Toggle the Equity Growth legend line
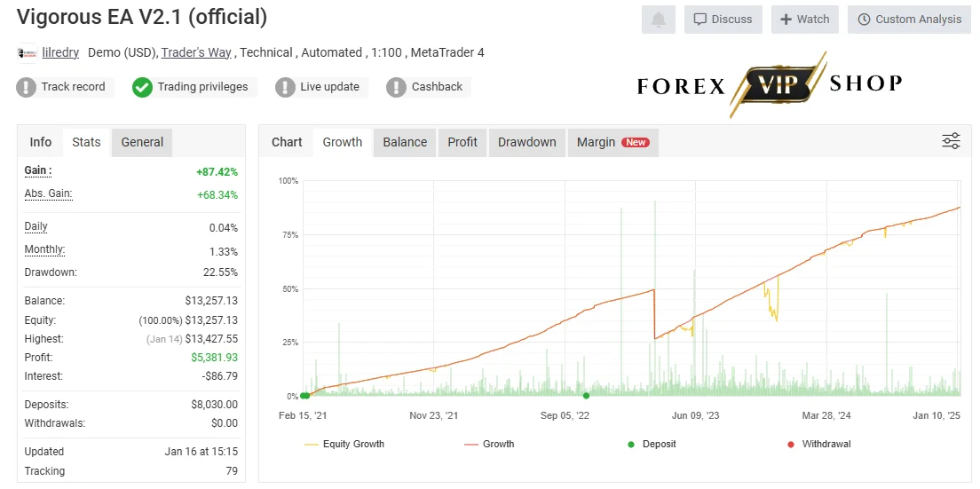Image resolution: width=980 pixels, height=489 pixels. tap(344, 444)
